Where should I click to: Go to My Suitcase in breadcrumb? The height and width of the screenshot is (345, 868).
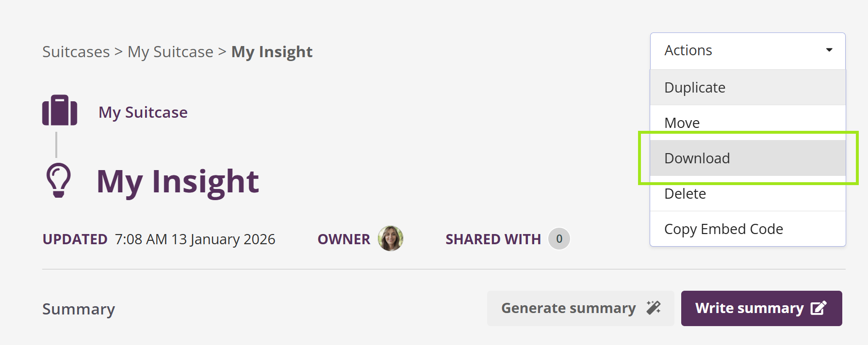[170, 52]
